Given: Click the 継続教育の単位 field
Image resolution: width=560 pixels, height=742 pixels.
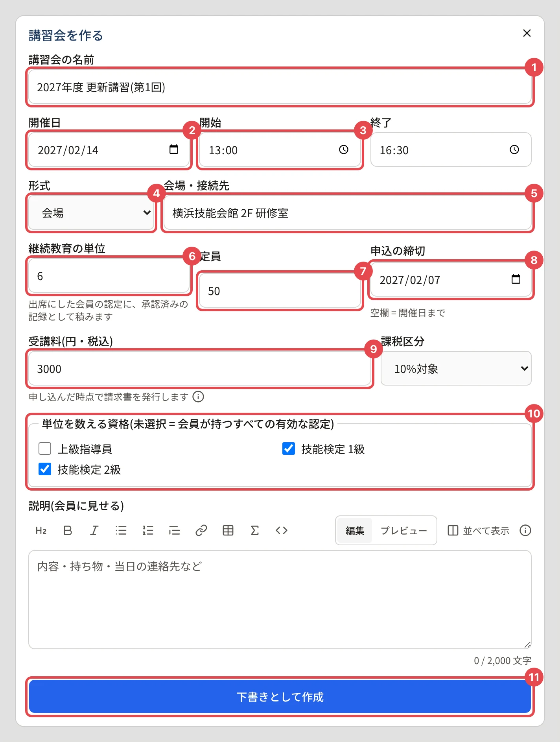Looking at the screenshot, I should (x=109, y=276).
